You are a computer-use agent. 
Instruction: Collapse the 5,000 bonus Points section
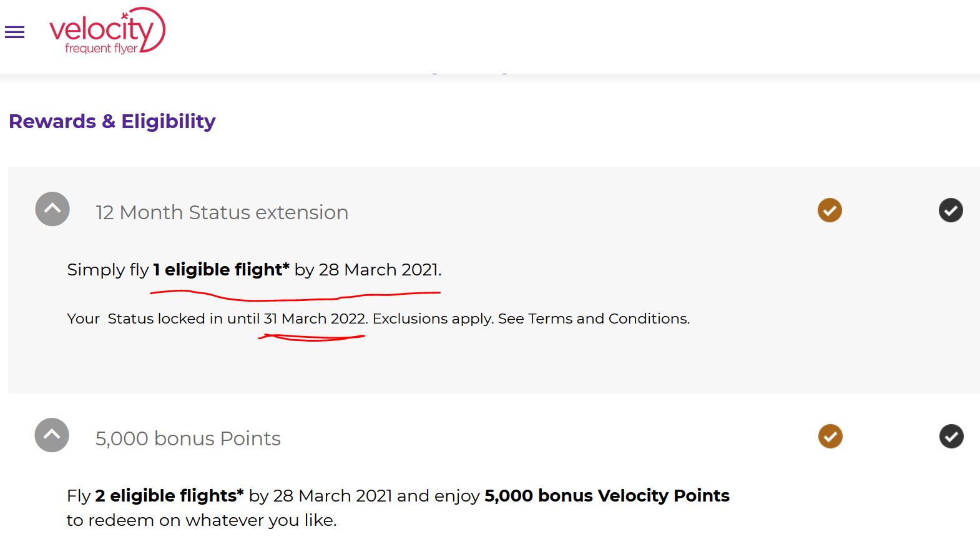pyautogui.click(x=52, y=435)
